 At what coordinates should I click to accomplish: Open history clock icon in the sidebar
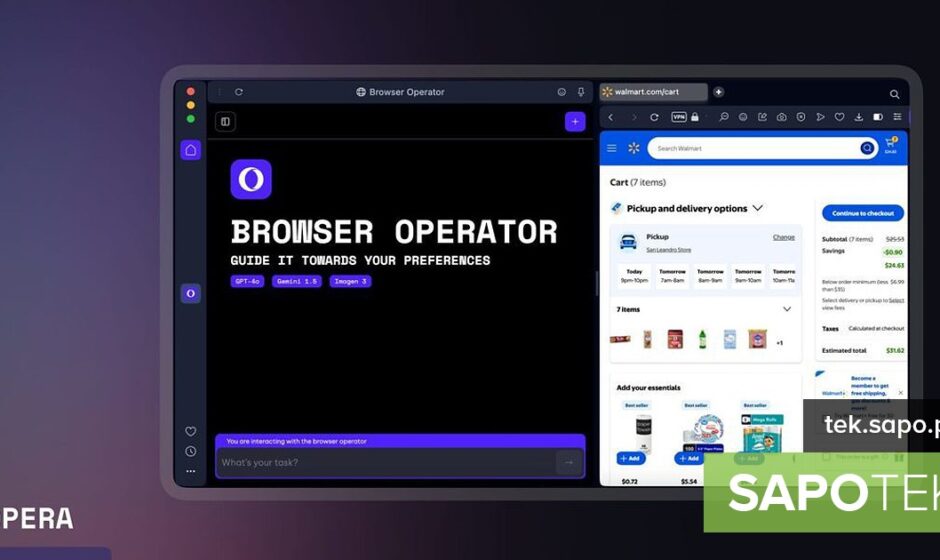191,451
